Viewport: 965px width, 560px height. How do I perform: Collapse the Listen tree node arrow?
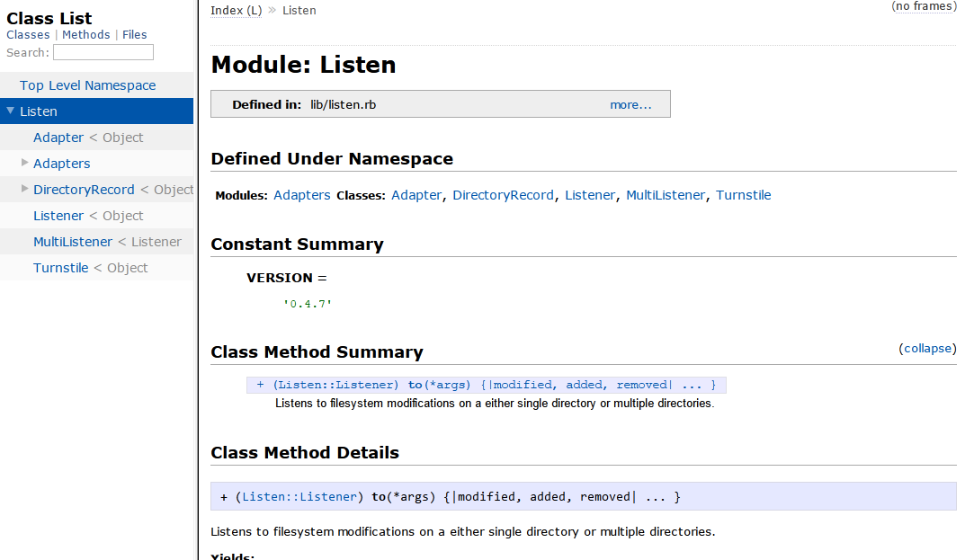(10, 111)
